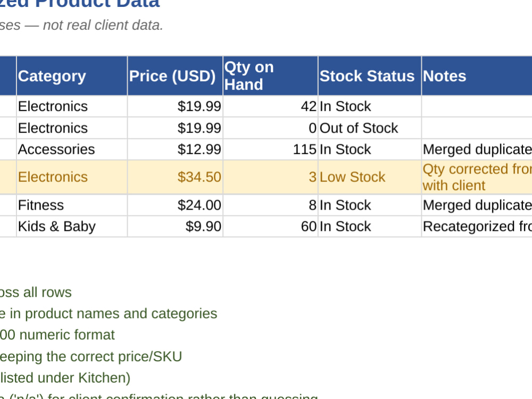This screenshot has width=532, height=399.
Task: Select the Stock Status header cell
Action: click(x=370, y=76)
